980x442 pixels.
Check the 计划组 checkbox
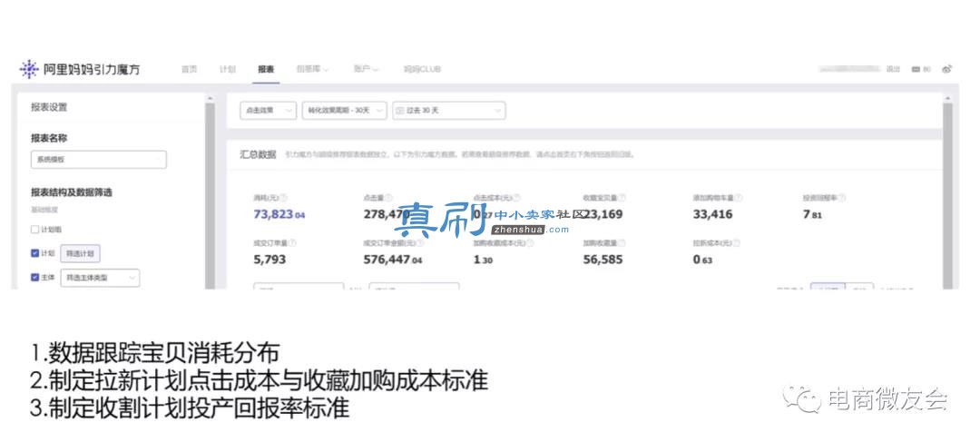(35, 230)
